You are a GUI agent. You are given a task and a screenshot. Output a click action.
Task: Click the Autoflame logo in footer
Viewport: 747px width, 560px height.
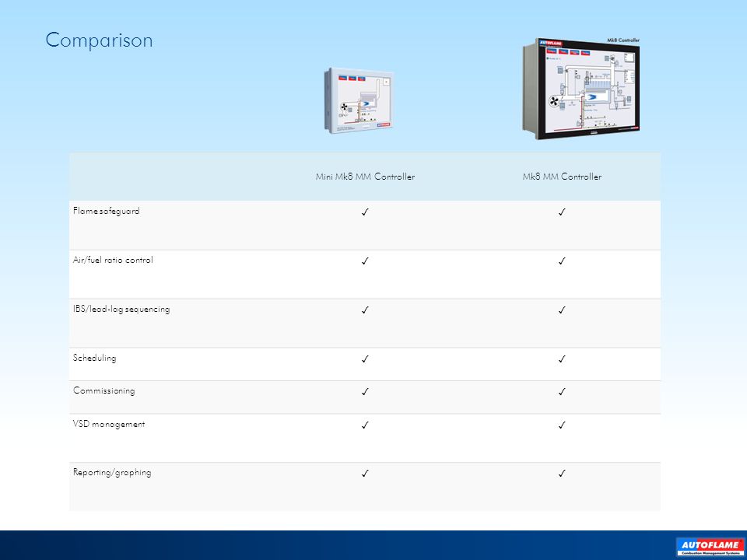pos(710,546)
